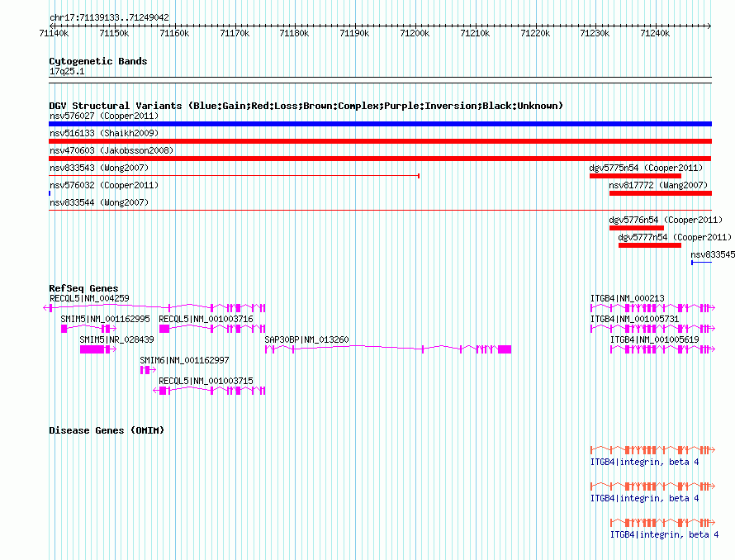Click the RECQL5 NM_001003715 gene model

point(209,391)
